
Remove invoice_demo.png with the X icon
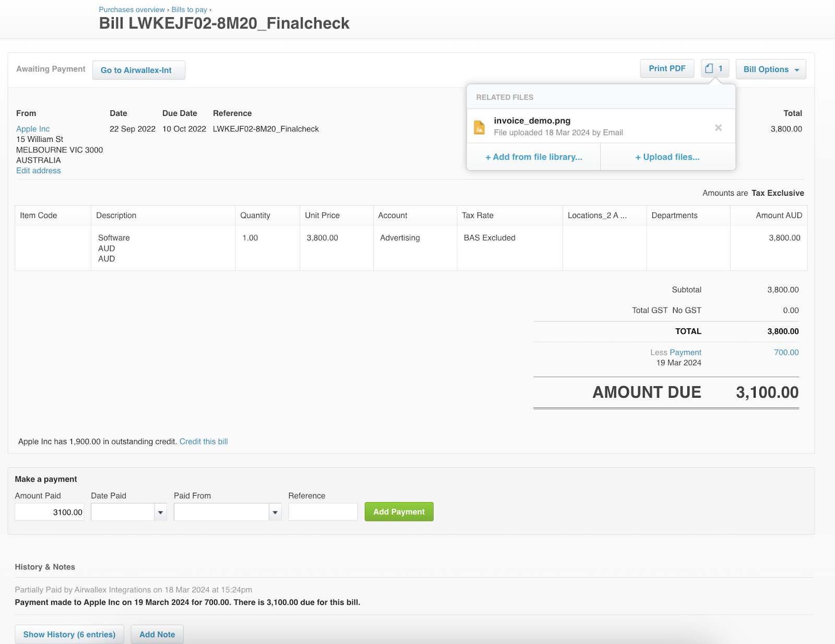pyautogui.click(x=718, y=128)
